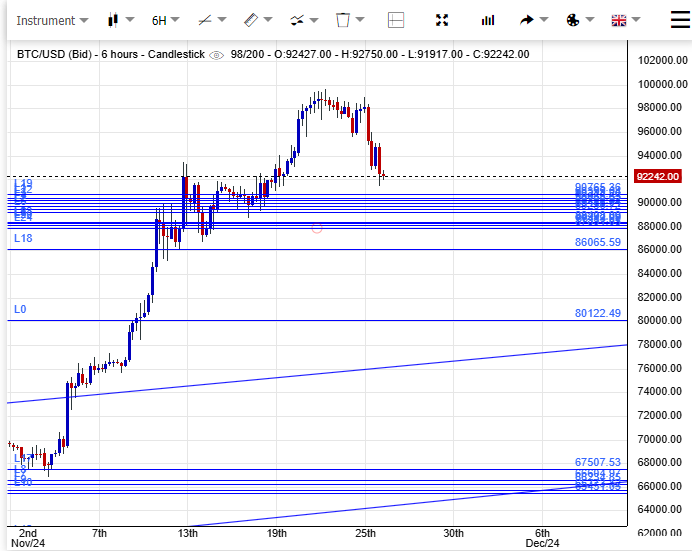The image size is (692, 551).
Task: Select the ruler measurement tool
Action: tap(251, 20)
